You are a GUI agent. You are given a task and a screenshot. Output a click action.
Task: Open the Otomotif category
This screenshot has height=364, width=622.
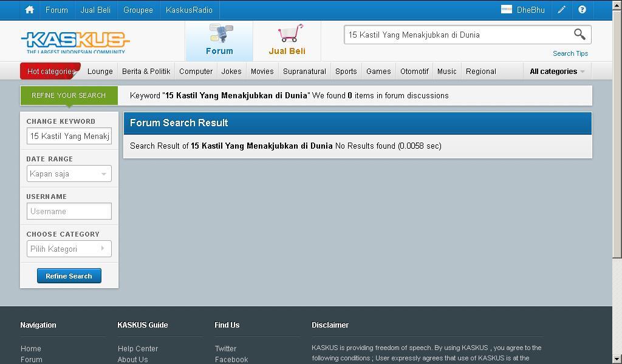[x=414, y=72]
